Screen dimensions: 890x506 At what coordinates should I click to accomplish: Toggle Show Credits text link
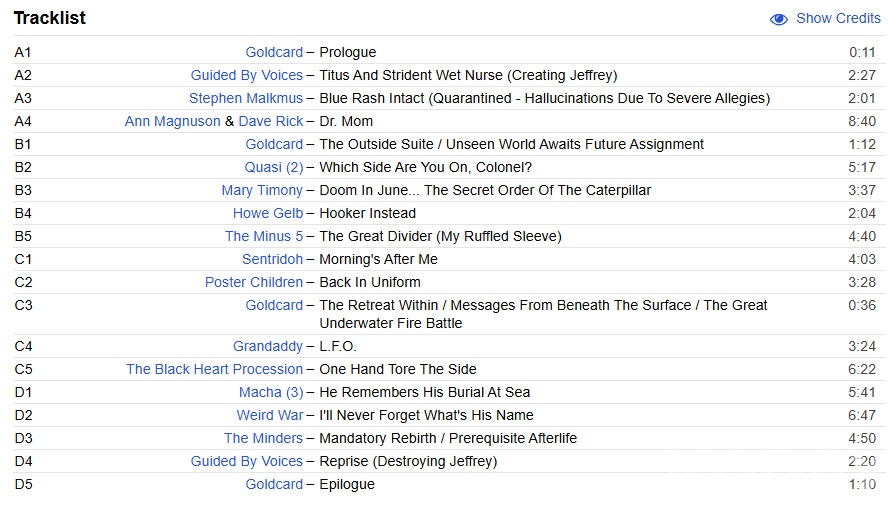pos(838,19)
